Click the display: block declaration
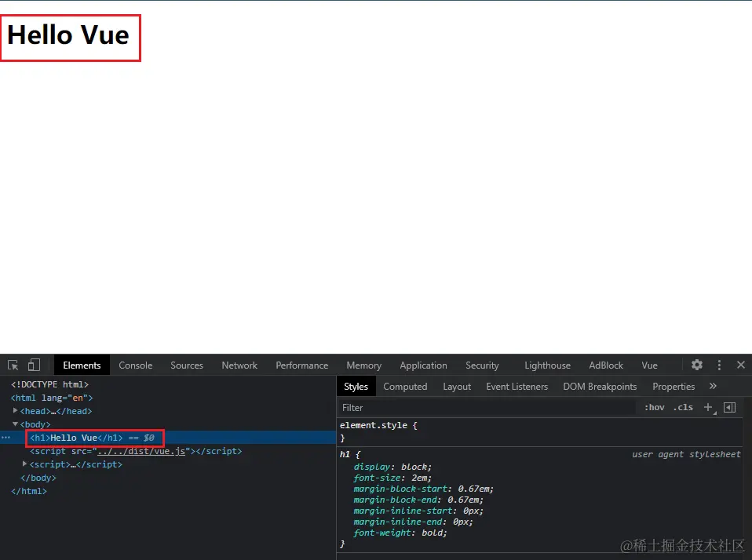This screenshot has width=752, height=560. (392, 467)
